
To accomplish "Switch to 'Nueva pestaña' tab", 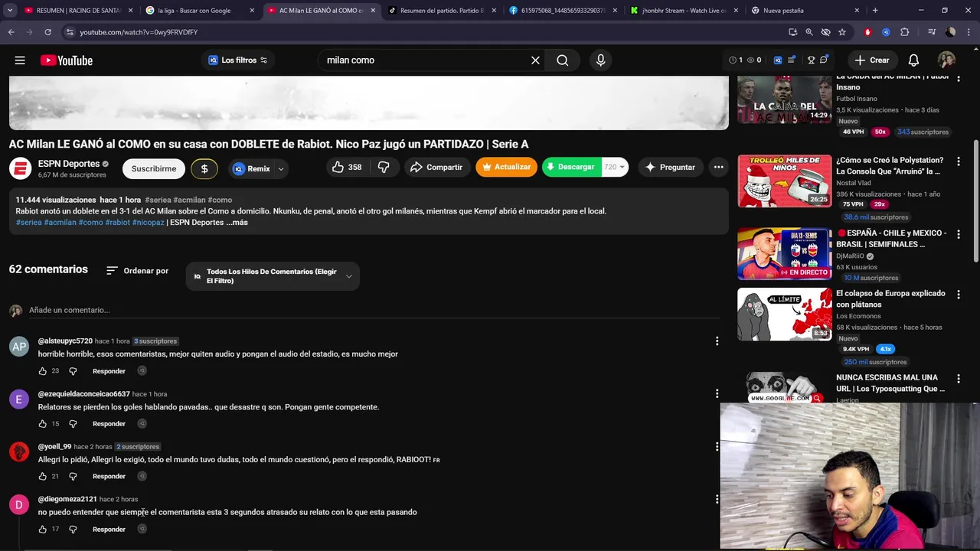I will (x=805, y=11).
